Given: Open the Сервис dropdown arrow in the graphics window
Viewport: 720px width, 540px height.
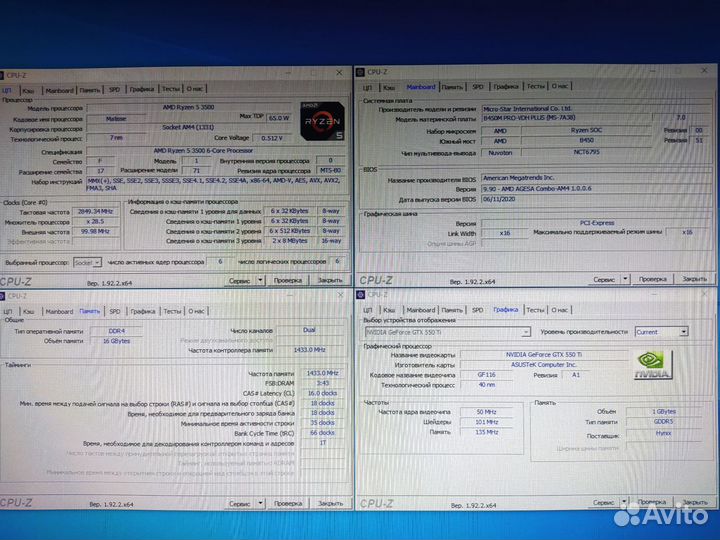Looking at the screenshot, I should click(624, 501).
